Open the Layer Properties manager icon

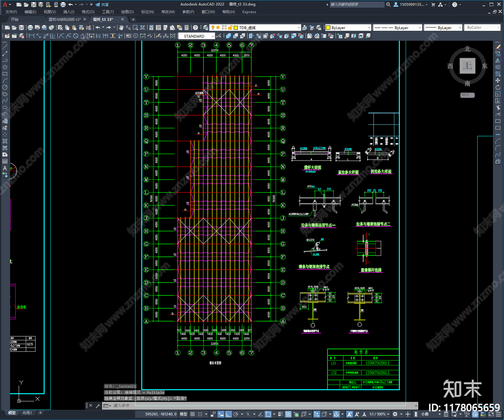206,28
